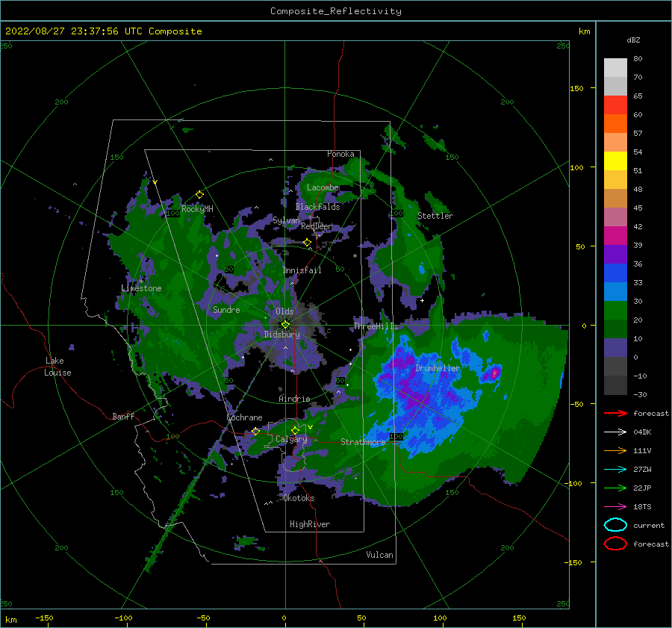Click the yellow radar-site marker at map center

(285, 325)
